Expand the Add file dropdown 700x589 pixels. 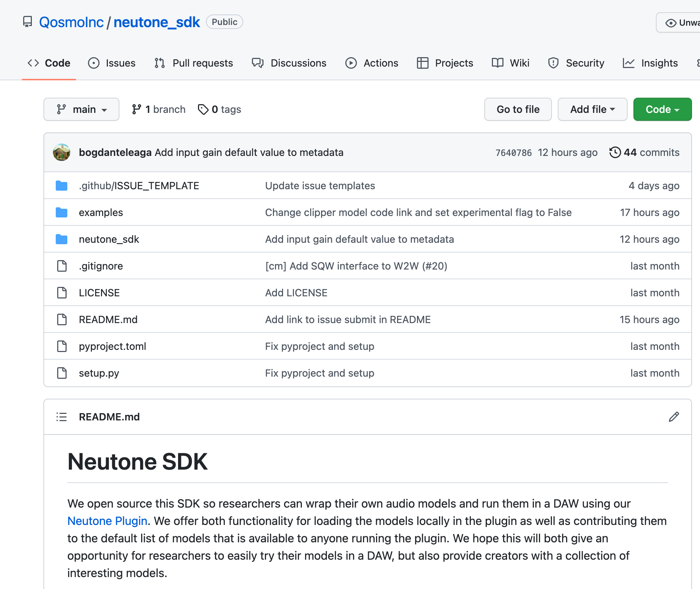592,109
